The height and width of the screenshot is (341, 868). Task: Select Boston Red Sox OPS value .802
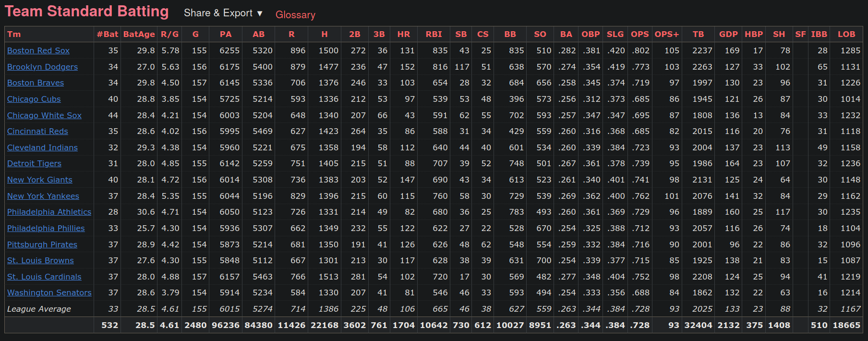[640, 50]
